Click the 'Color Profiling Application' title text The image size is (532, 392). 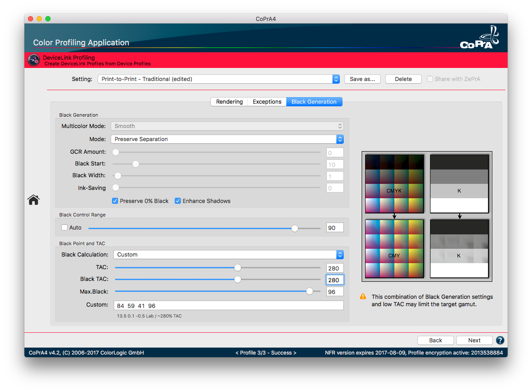[81, 43]
